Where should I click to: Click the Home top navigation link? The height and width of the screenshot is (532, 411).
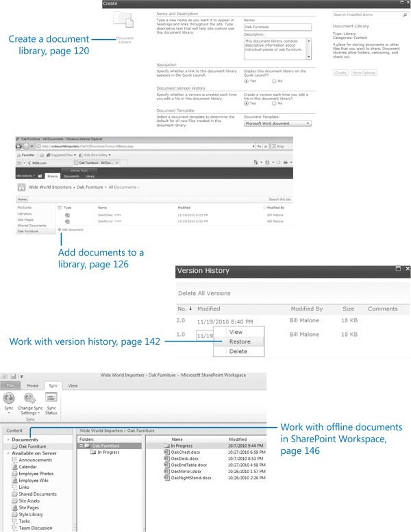[x=22, y=199]
